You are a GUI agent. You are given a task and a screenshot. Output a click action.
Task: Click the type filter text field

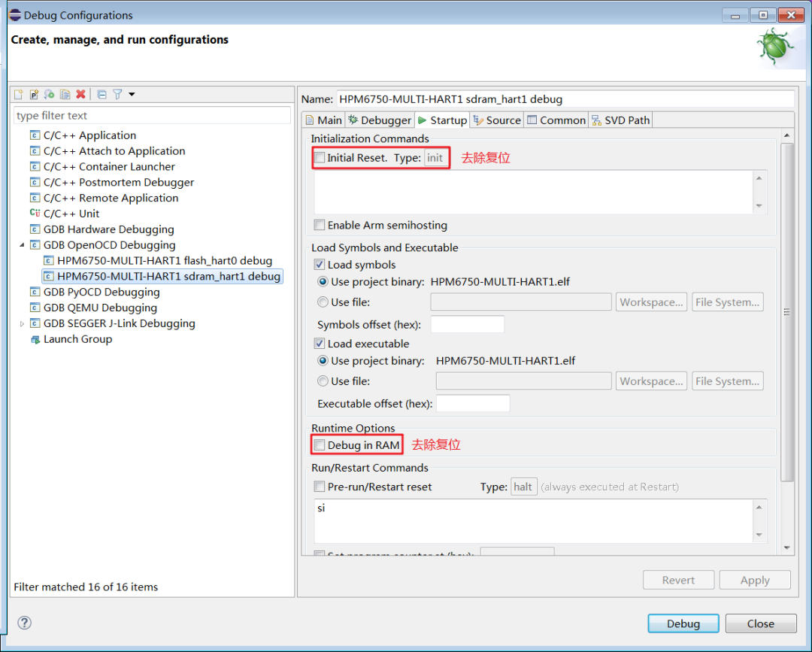pyautogui.click(x=152, y=116)
